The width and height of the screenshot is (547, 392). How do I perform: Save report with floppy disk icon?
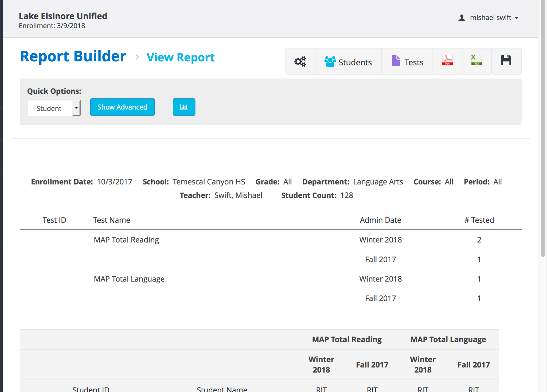[506, 61]
